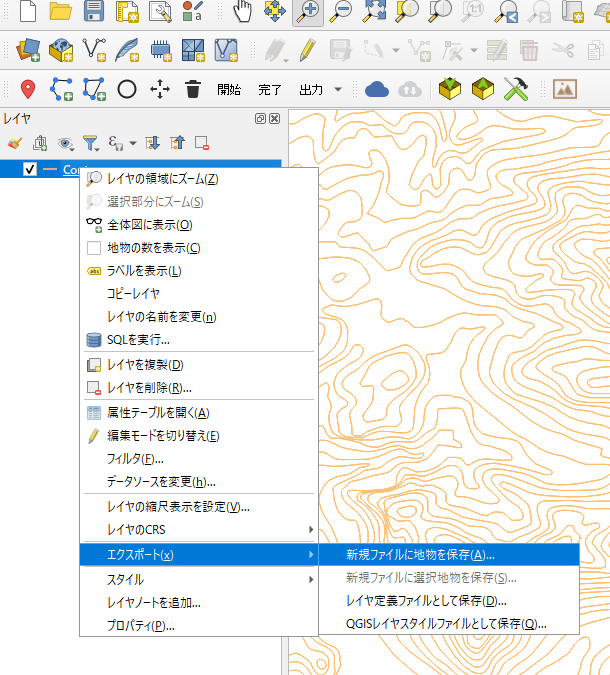This screenshot has width=610, height=675.
Task: Open project with the yellow folder icon
Action: pos(60,12)
